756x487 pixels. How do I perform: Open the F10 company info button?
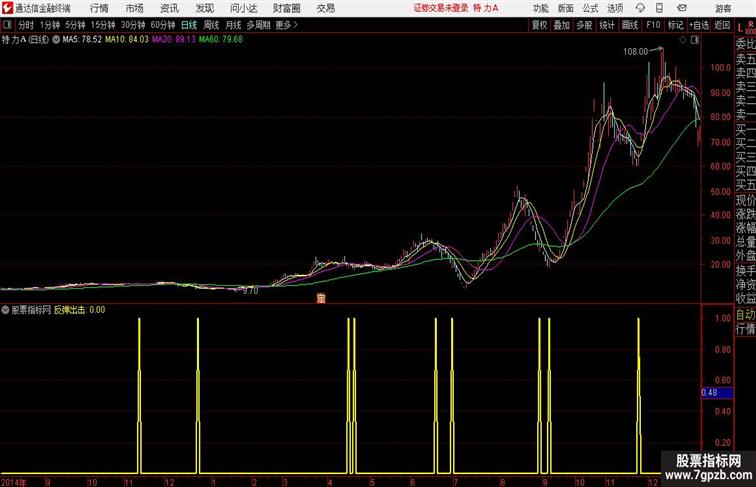point(653,25)
